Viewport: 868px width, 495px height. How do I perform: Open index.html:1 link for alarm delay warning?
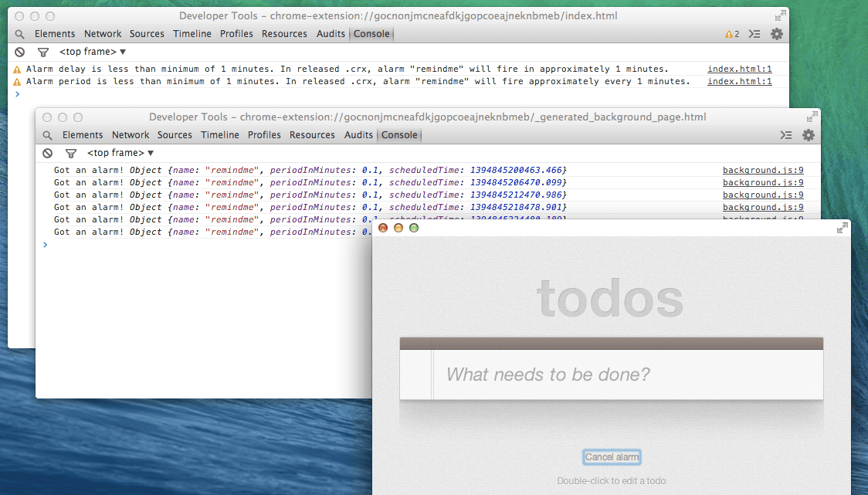pos(739,70)
